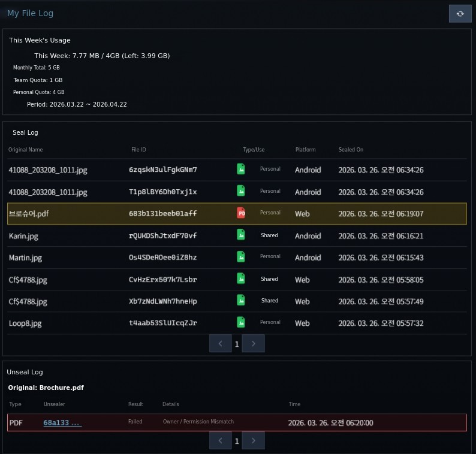
Task: Go to next page in Seal Log
Action: (x=253, y=344)
